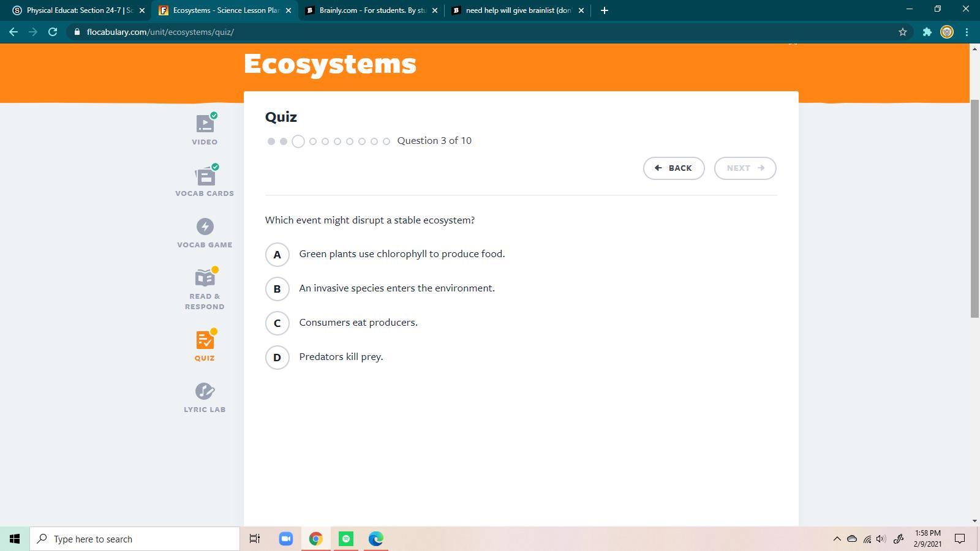The image size is (980, 551).
Task: Click the 'An invasive species enters the environment.' text
Action: [x=397, y=288]
